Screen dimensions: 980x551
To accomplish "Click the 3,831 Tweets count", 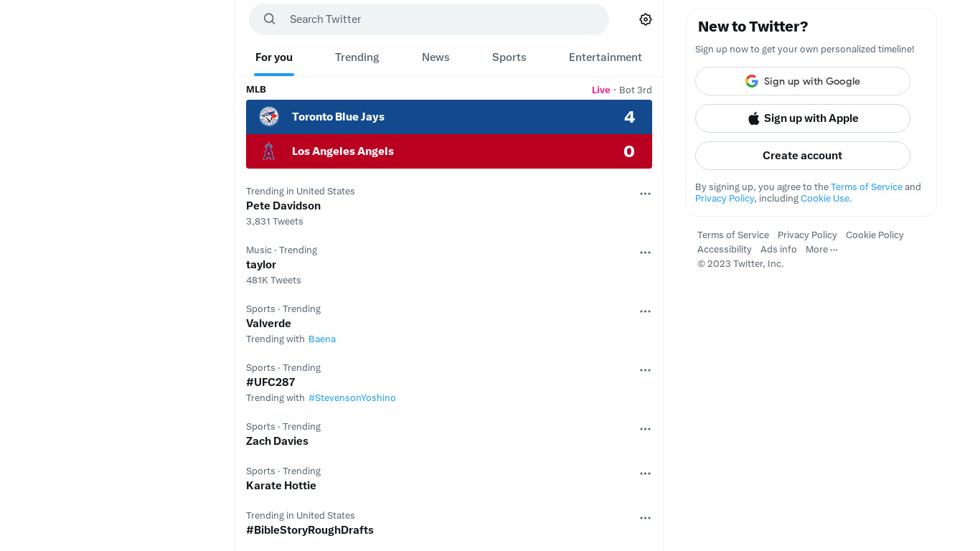I will (275, 222).
